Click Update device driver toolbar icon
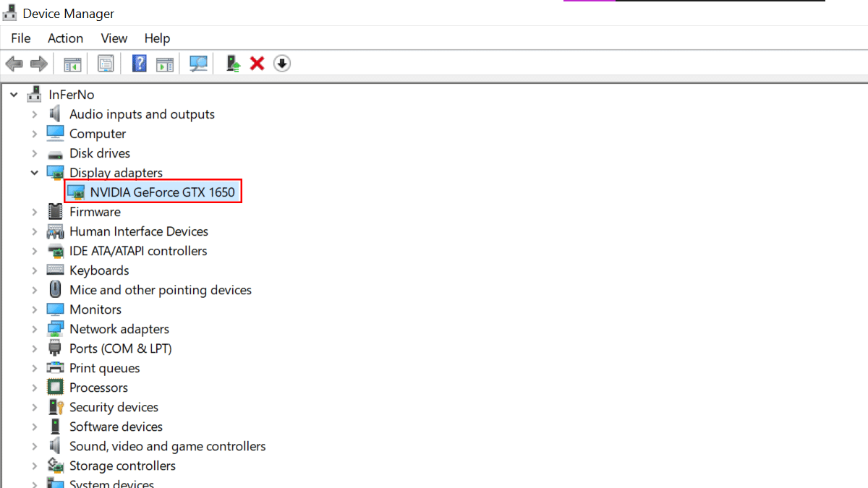The width and height of the screenshot is (868, 488). click(233, 64)
